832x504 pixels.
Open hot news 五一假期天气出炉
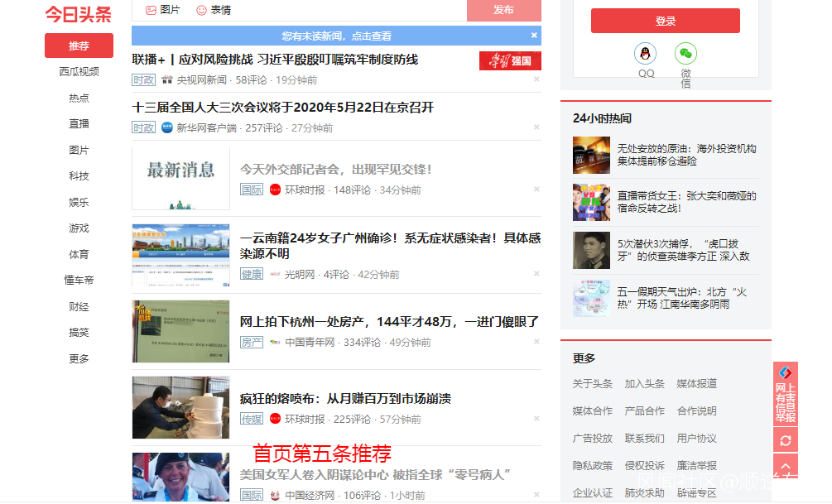tap(682, 298)
